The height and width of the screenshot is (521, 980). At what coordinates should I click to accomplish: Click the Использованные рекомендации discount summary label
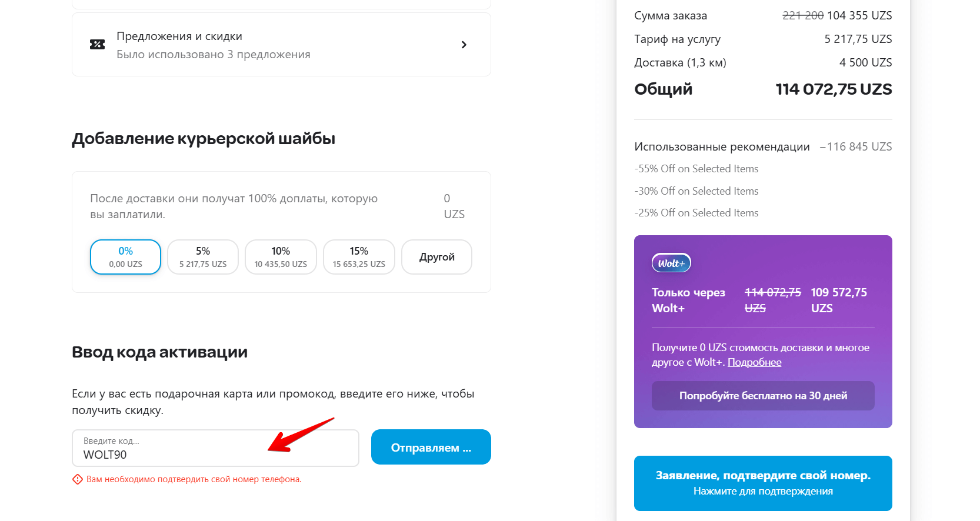pyautogui.click(x=722, y=146)
